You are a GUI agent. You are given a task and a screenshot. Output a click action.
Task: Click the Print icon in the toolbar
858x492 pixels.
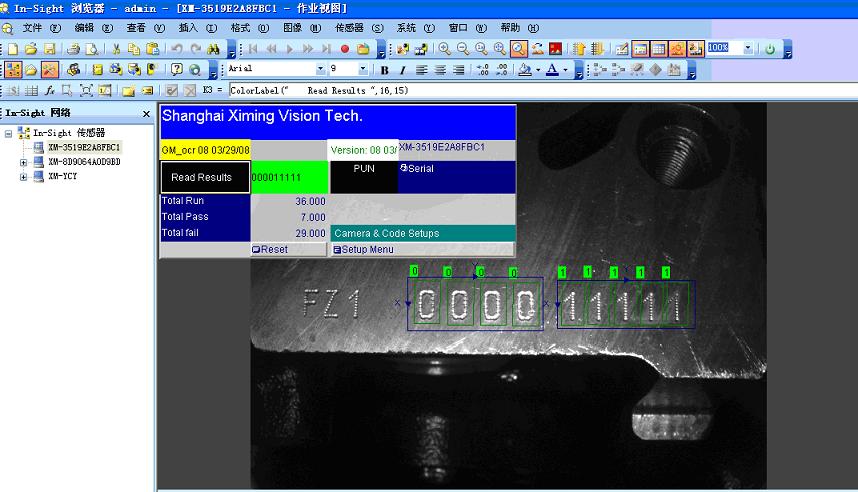[x=73, y=49]
